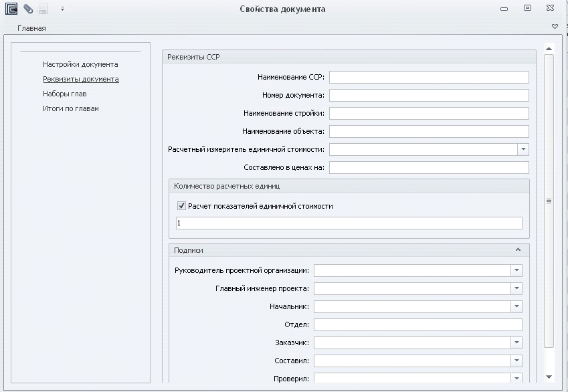568x392 pixels.
Task: Collapse the ribbon using the top-right chevron
Action: pyautogui.click(x=555, y=26)
